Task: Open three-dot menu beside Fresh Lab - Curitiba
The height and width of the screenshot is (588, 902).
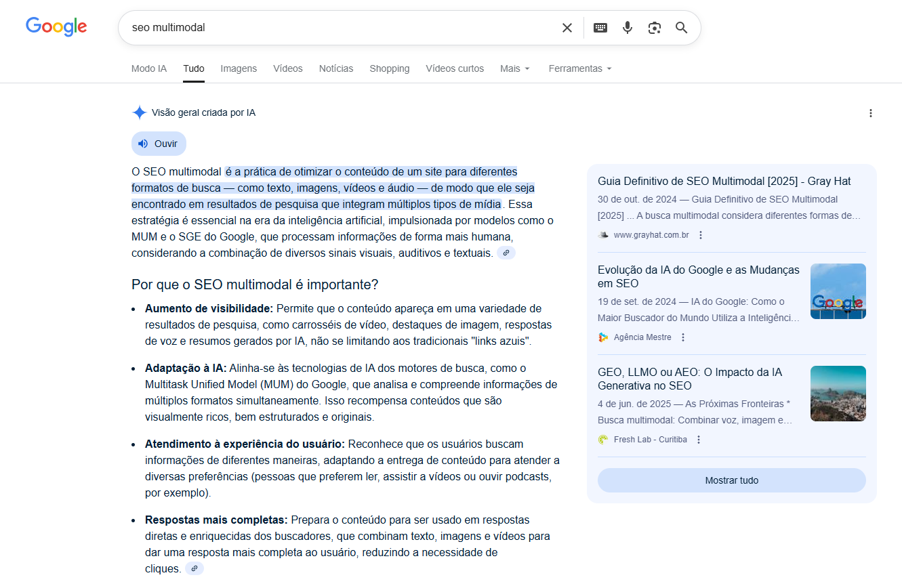Action: [699, 440]
